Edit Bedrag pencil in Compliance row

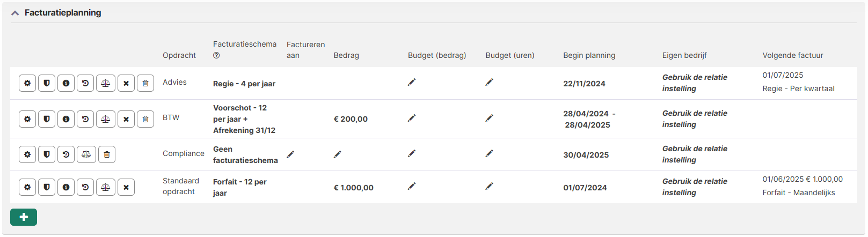click(337, 154)
